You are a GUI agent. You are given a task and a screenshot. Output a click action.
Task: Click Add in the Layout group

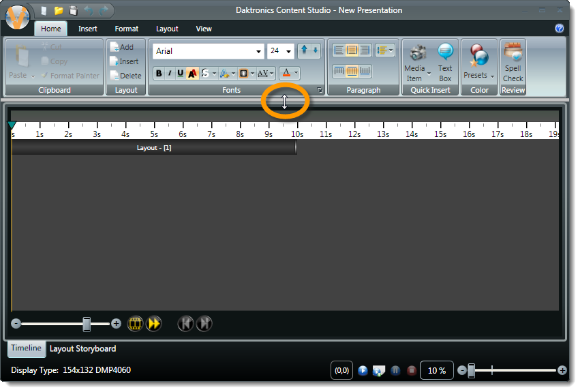pyautogui.click(x=122, y=47)
